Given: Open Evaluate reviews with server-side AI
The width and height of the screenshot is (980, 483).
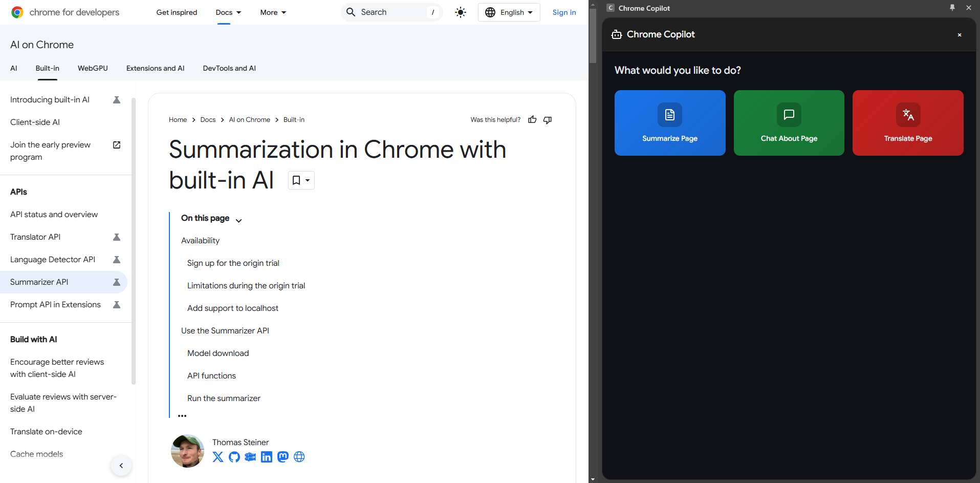Looking at the screenshot, I should pos(63,403).
